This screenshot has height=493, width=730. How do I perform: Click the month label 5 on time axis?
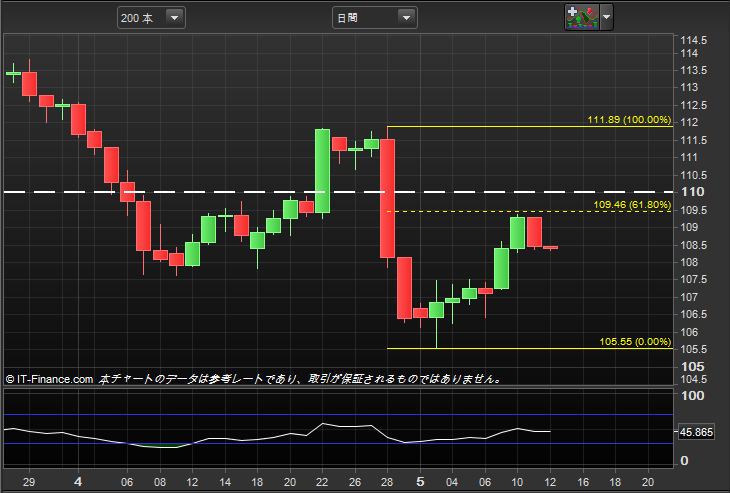(x=420, y=481)
